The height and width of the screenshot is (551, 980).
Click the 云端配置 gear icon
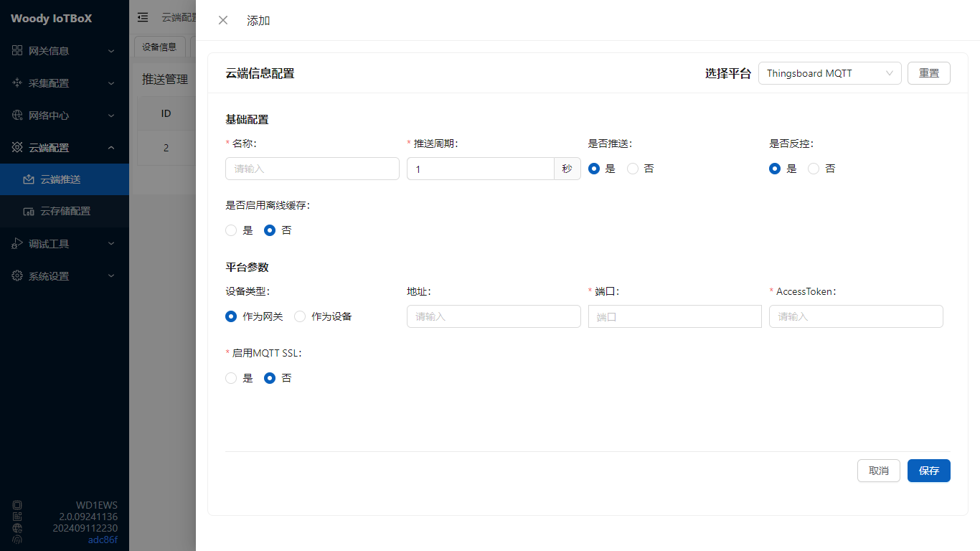(x=17, y=148)
